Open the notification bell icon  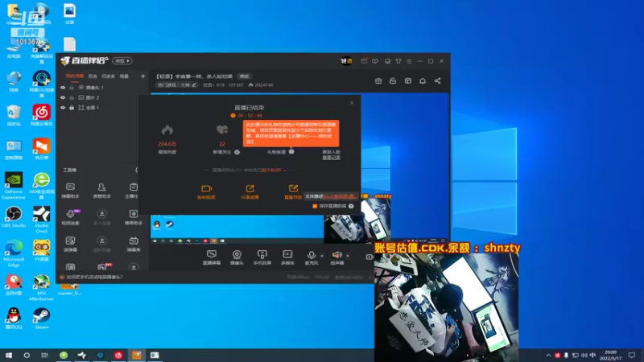click(x=422, y=81)
